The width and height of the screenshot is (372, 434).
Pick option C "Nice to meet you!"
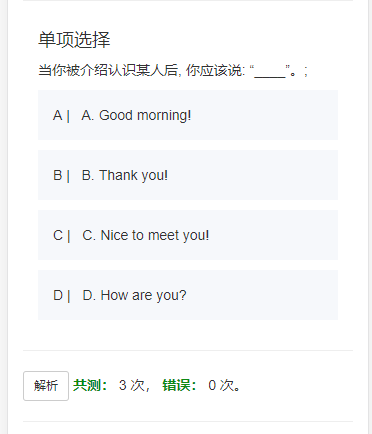click(188, 235)
